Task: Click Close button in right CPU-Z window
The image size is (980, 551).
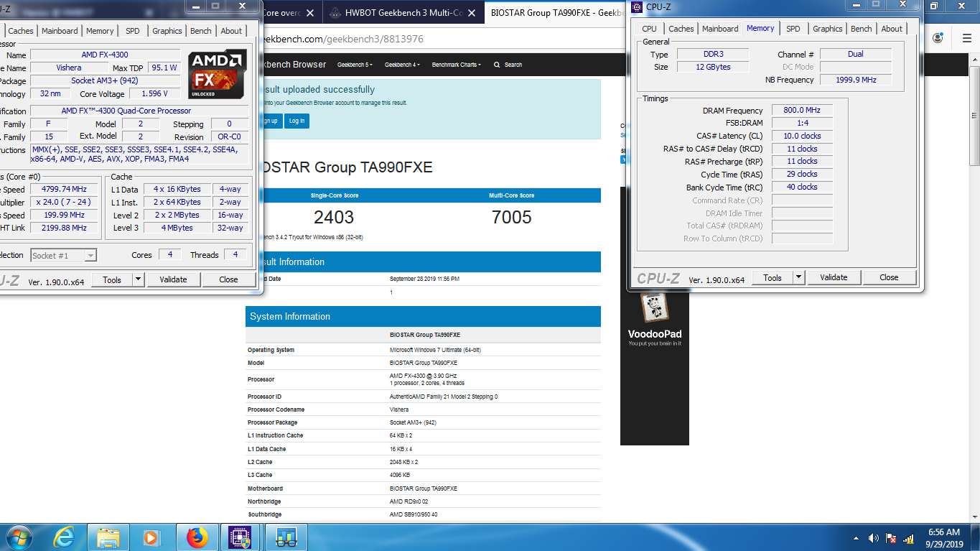Action: [889, 277]
